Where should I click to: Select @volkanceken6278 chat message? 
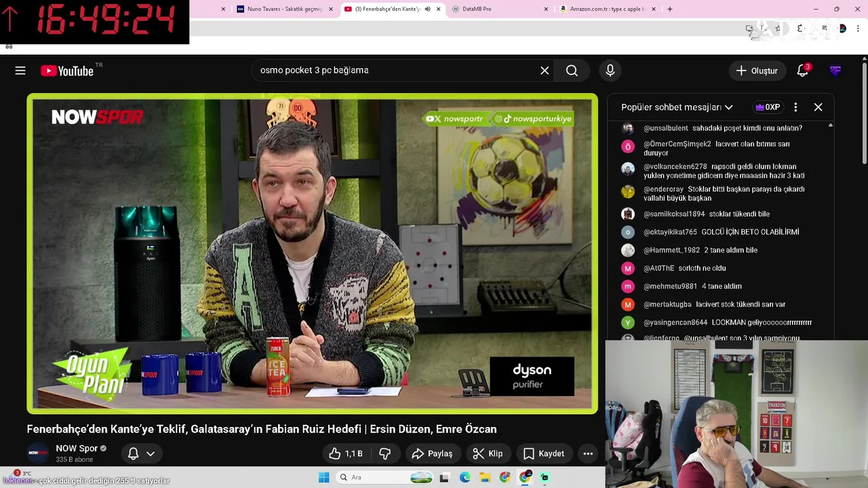(724, 171)
